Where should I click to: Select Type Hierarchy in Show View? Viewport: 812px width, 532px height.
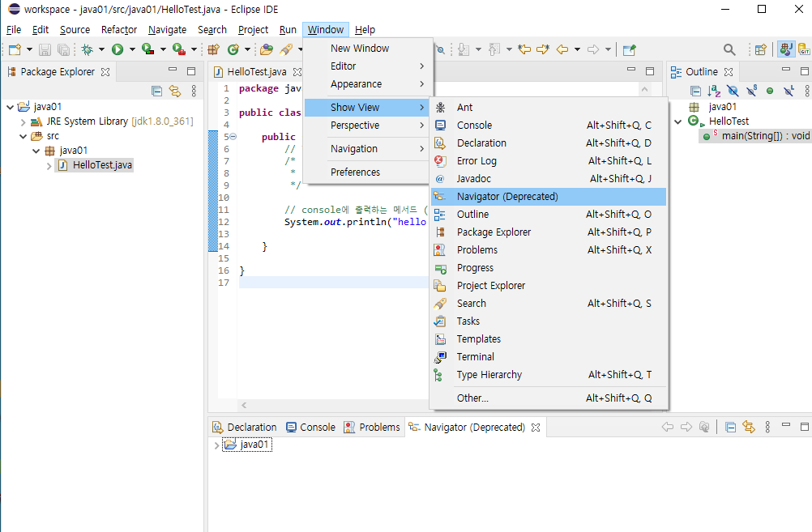click(x=549, y=375)
